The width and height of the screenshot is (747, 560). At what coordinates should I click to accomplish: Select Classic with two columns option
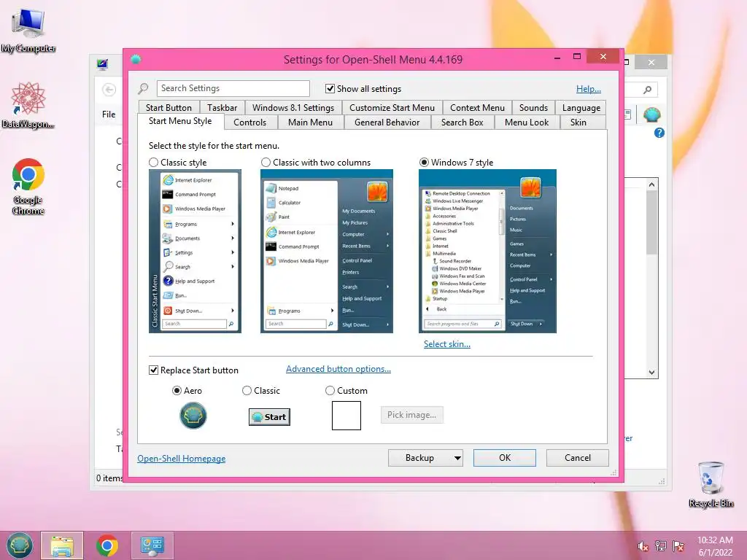(266, 163)
